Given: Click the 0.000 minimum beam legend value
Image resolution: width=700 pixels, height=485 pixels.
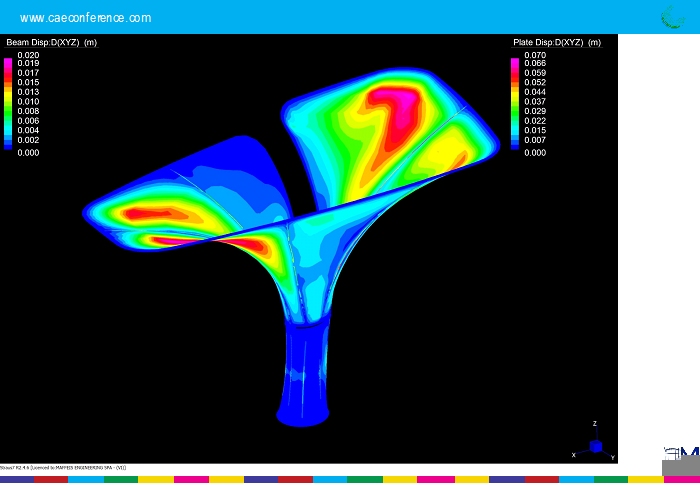Looking at the screenshot, I should pos(28,153).
